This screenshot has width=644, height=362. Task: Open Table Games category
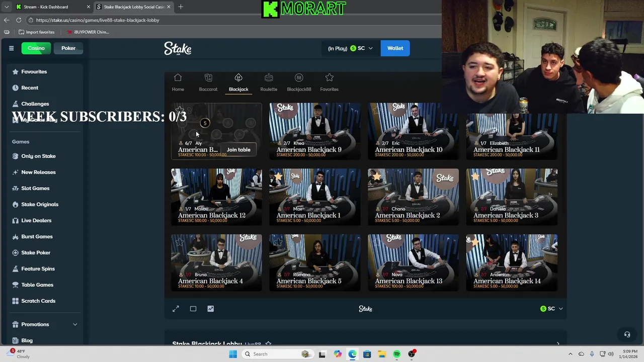pyautogui.click(x=37, y=285)
